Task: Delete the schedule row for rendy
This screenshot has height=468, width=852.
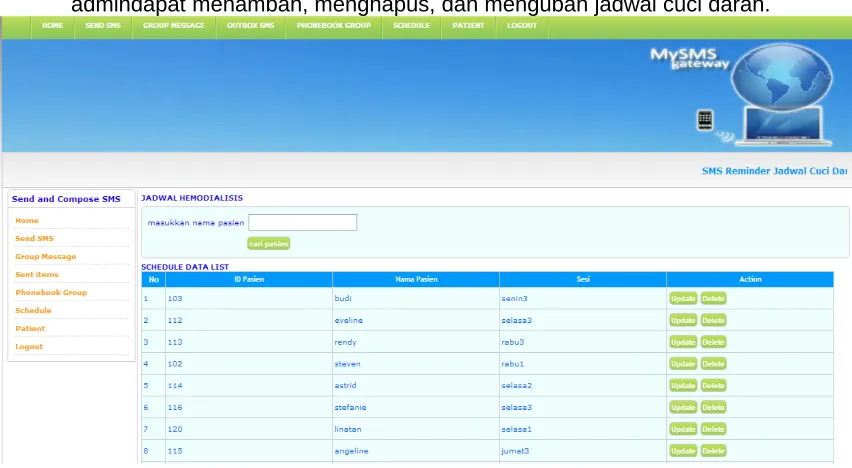Action: coord(713,342)
